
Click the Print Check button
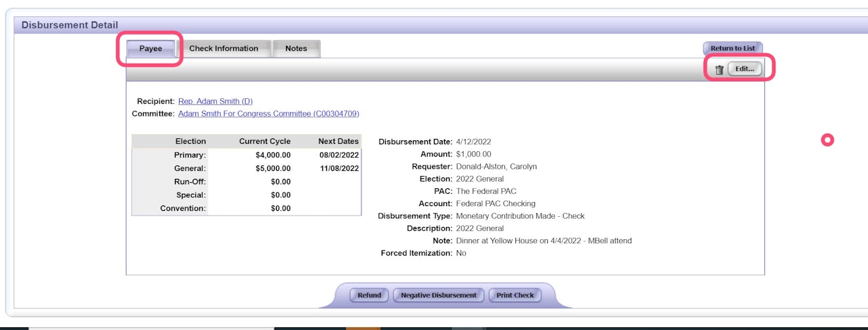point(515,295)
